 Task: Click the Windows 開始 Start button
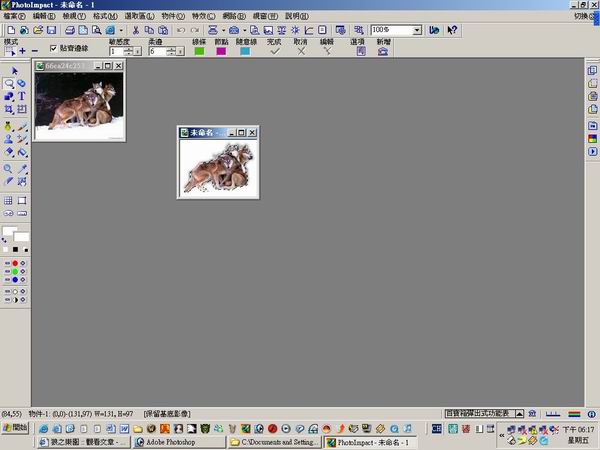[15, 427]
